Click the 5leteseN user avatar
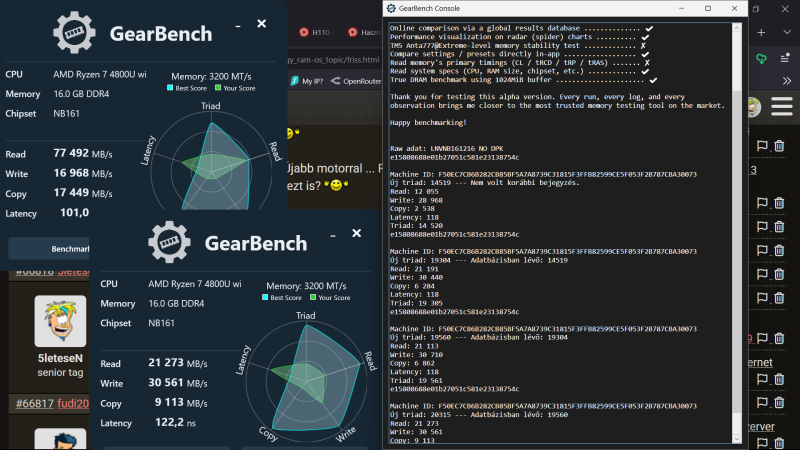Image resolution: width=800 pixels, height=450 pixels. coord(60,321)
